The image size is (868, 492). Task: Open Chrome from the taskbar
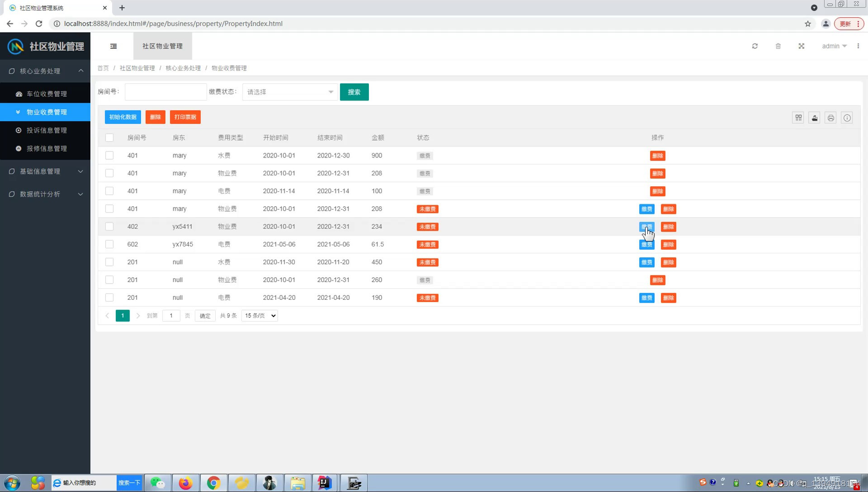click(x=213, y=483)
